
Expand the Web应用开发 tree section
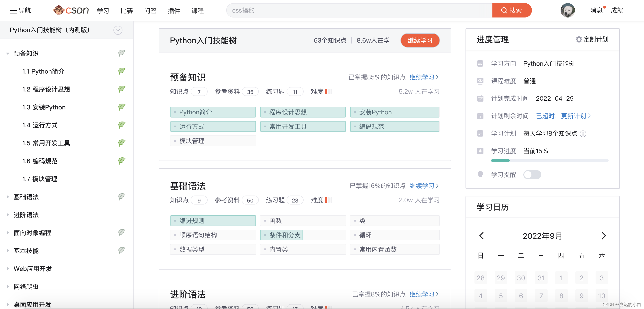pos(8,268)
